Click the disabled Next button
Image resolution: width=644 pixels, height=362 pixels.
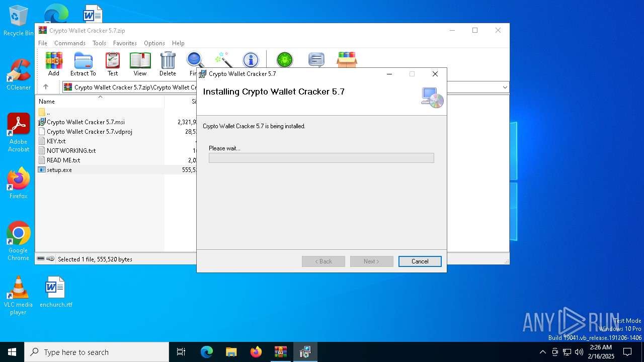click(372, 261)
